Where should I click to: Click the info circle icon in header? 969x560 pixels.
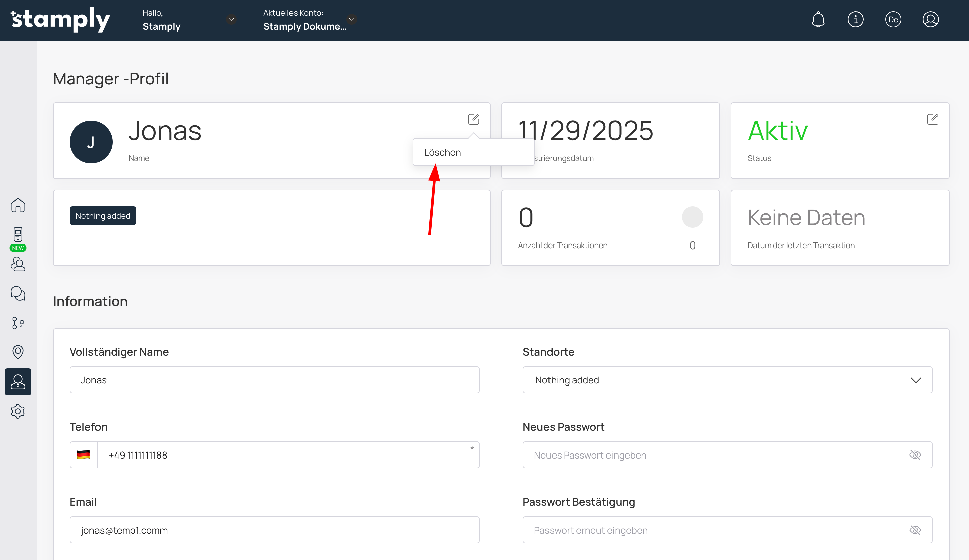coord(855,20)
